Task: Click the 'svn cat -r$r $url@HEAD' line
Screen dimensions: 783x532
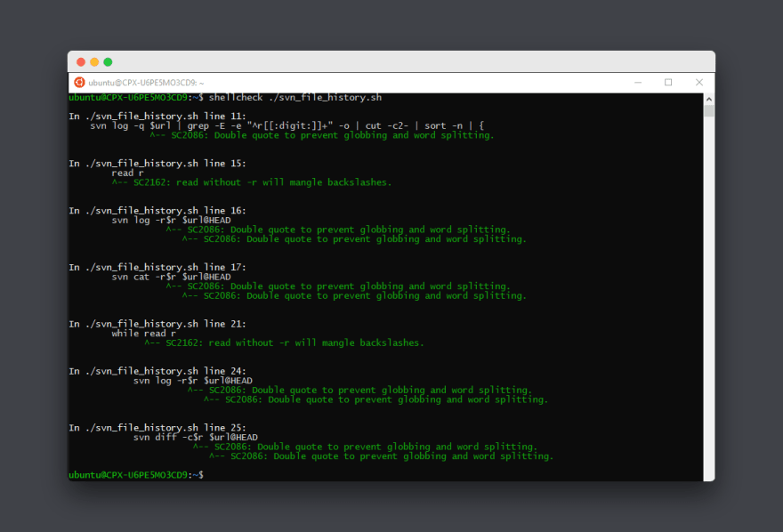Action: (171, 277)
